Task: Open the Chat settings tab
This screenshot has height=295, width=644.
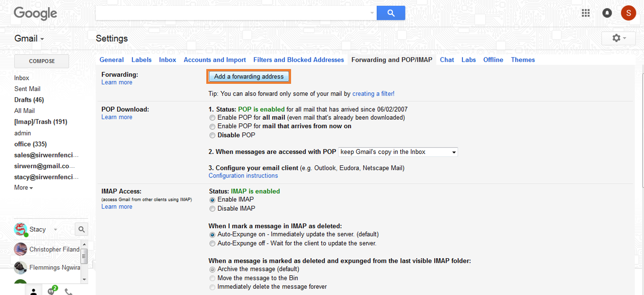Action: [x=447, y=60]
